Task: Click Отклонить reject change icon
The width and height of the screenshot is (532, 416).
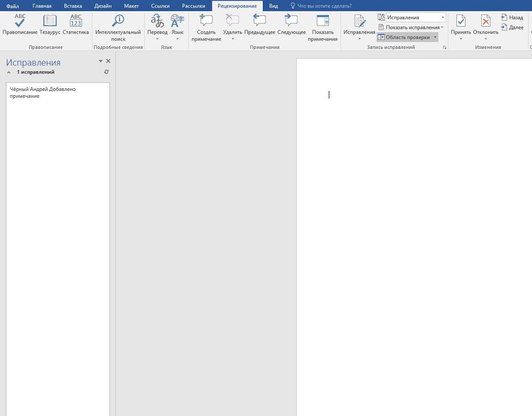Action: coord(486,21)
